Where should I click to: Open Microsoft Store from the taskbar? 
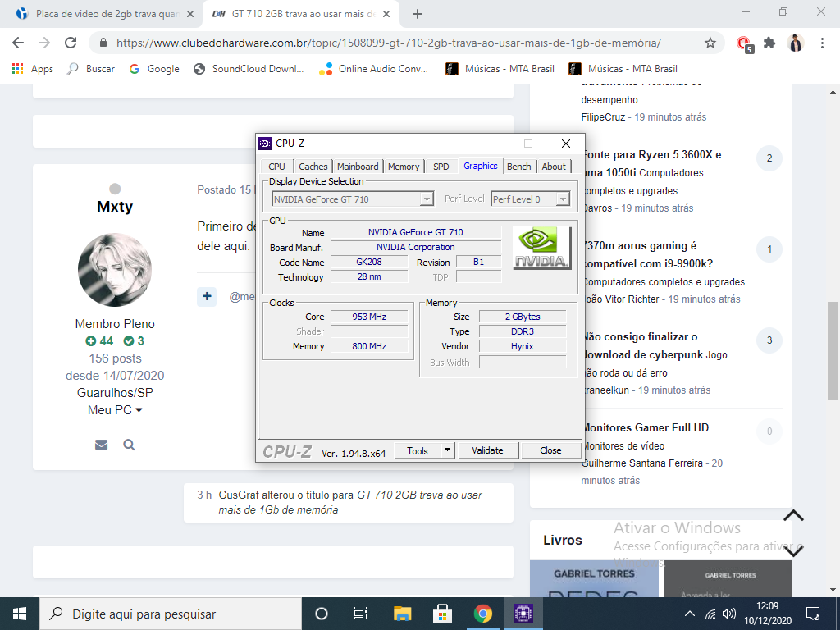[442, 614]
